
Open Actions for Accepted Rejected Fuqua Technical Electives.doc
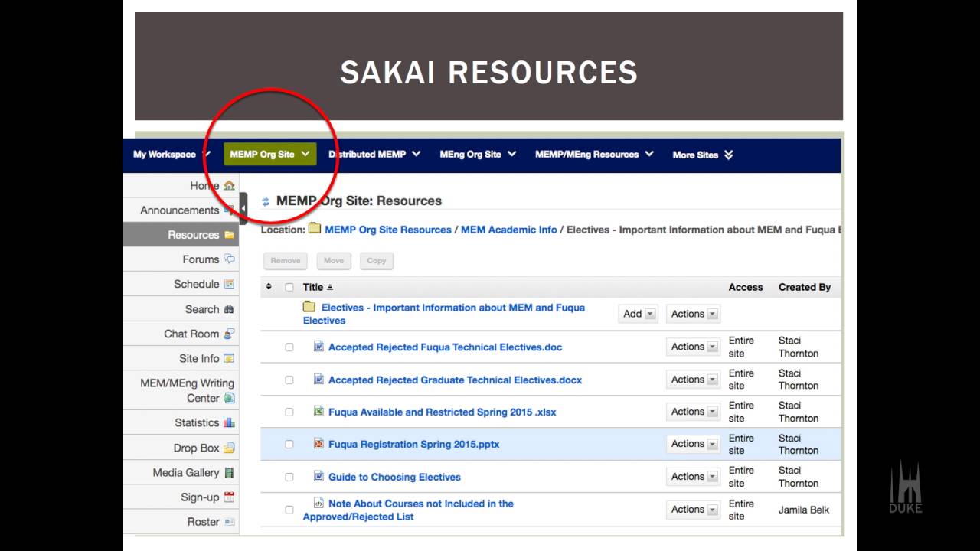click(694, 347)
